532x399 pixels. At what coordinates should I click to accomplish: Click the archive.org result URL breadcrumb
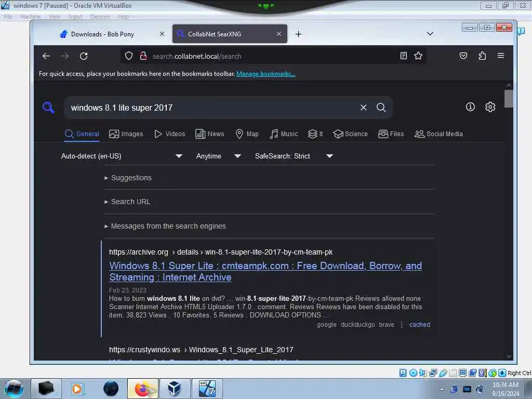tap(220, 252)
